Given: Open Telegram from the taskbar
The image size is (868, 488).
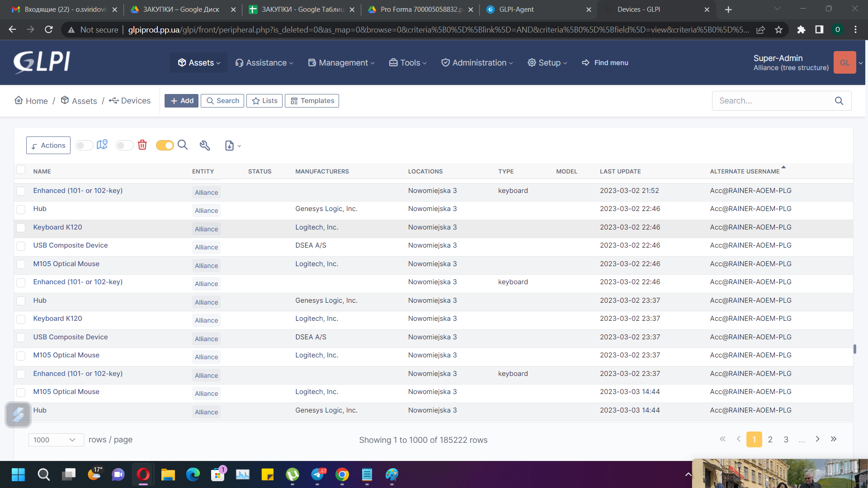Looking at the screenshot, I should [318, 474].
